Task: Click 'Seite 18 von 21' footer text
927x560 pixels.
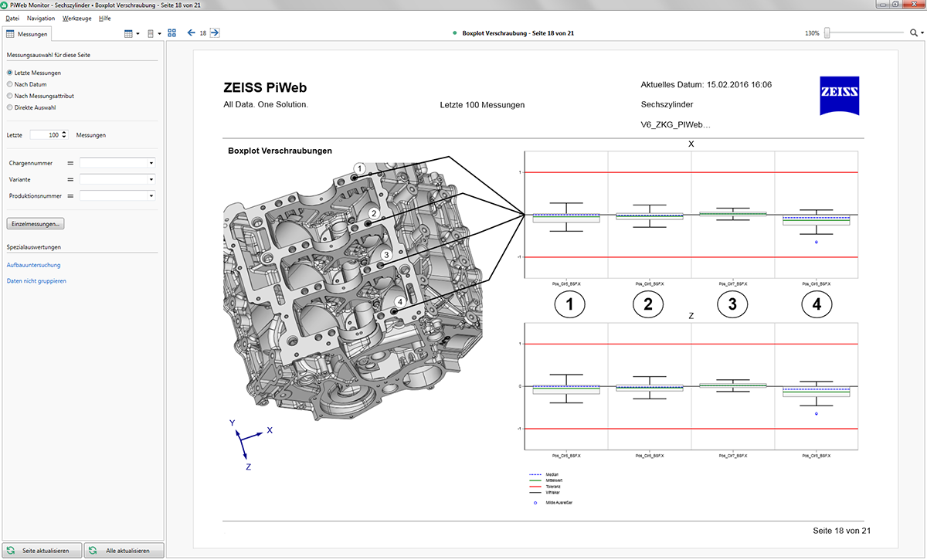Action: tap(842, 531)
